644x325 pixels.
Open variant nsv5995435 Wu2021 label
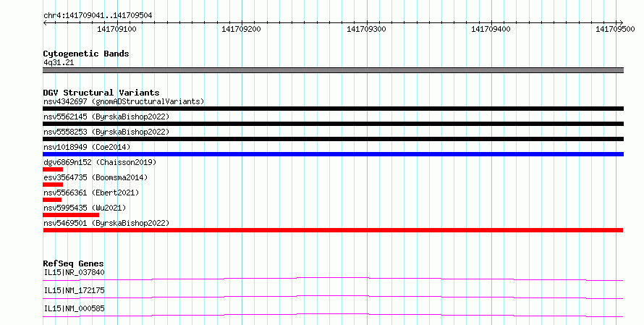(85, 208)
